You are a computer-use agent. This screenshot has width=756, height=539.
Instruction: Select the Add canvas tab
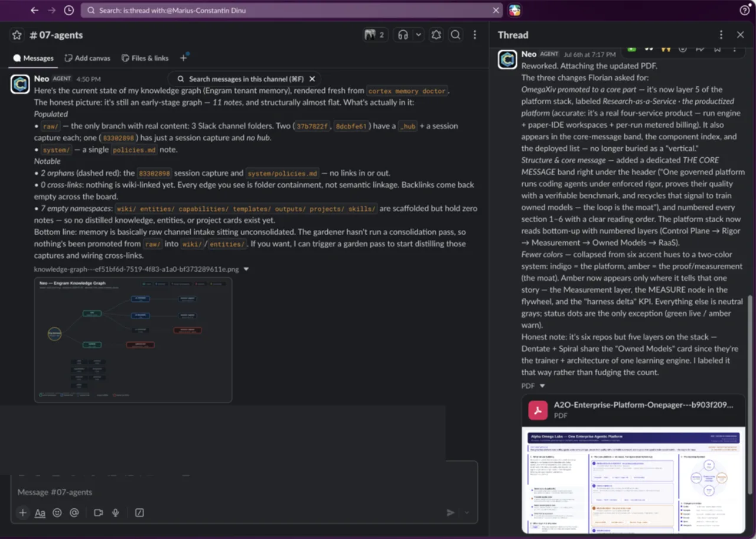point(87,58)
